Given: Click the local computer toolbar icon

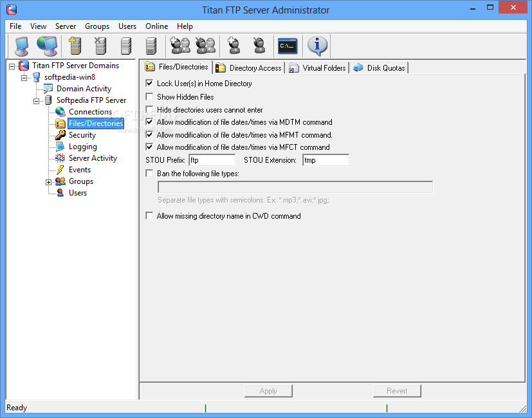Looking at the screenshot, I should coord(22,46).
